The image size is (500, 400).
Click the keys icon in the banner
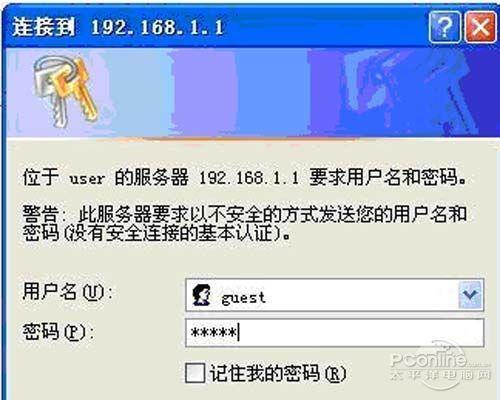(64, 90)
